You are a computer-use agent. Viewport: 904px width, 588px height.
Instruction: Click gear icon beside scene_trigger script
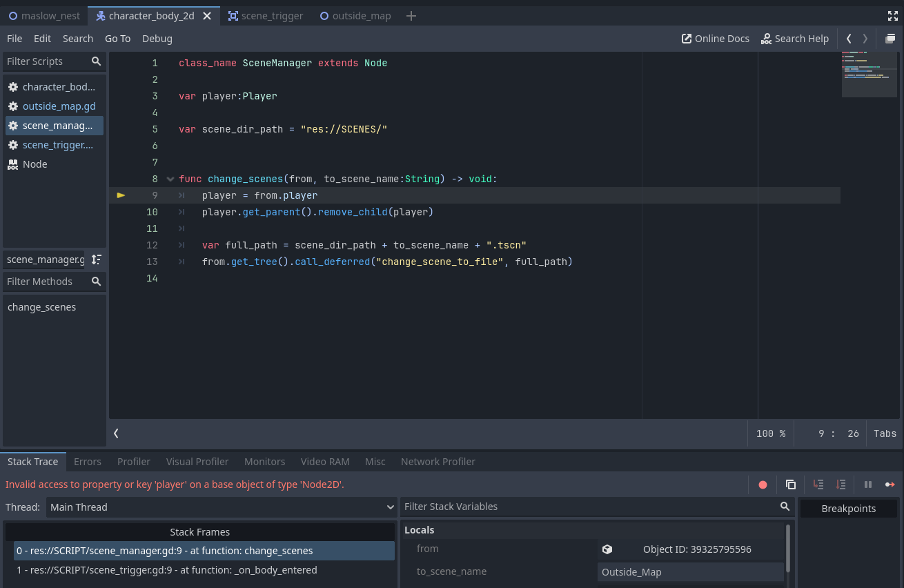click(x=13, y=145)
